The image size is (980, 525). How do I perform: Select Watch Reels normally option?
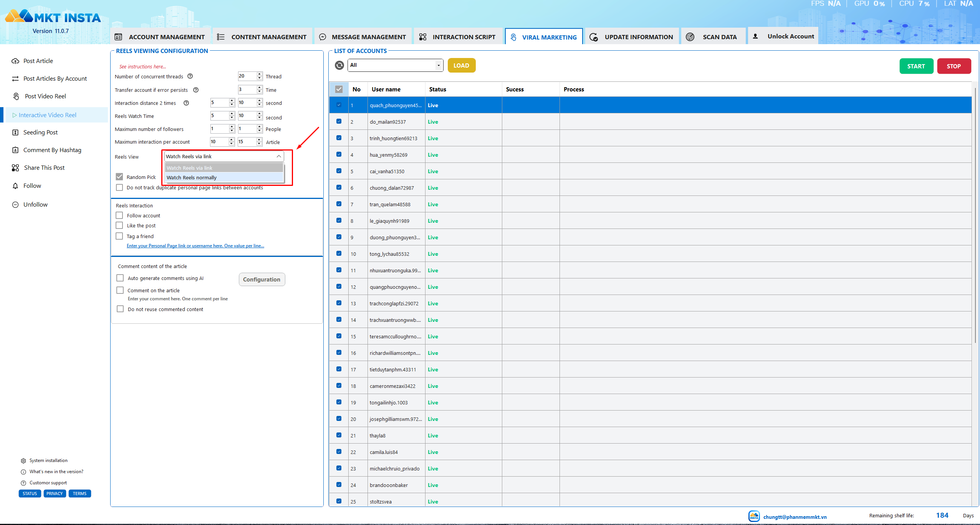click(224, 177)
